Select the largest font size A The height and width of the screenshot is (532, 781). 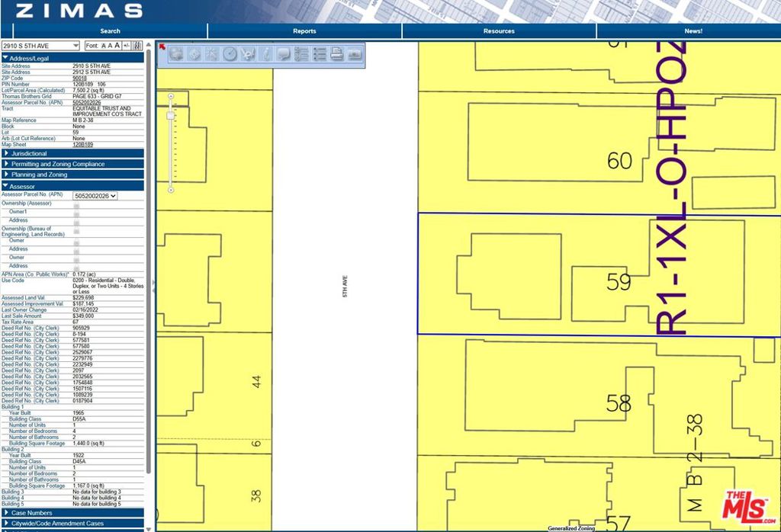[117, 46]
